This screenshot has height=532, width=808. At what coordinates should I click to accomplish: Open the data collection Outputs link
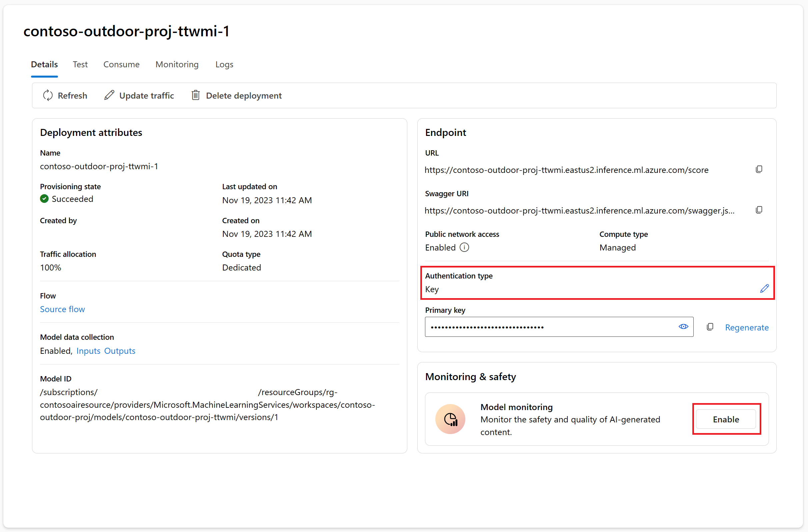120,351
